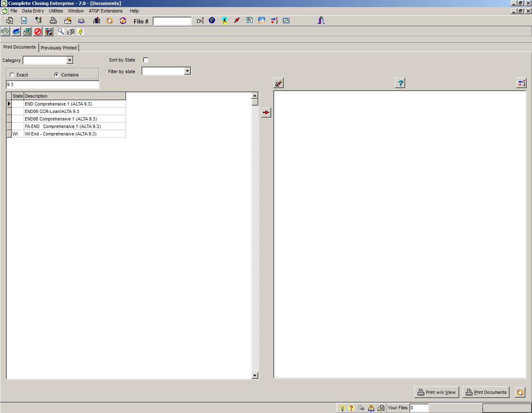
Task: Click the lightbulb icon in the status bar
Action: 342,408
